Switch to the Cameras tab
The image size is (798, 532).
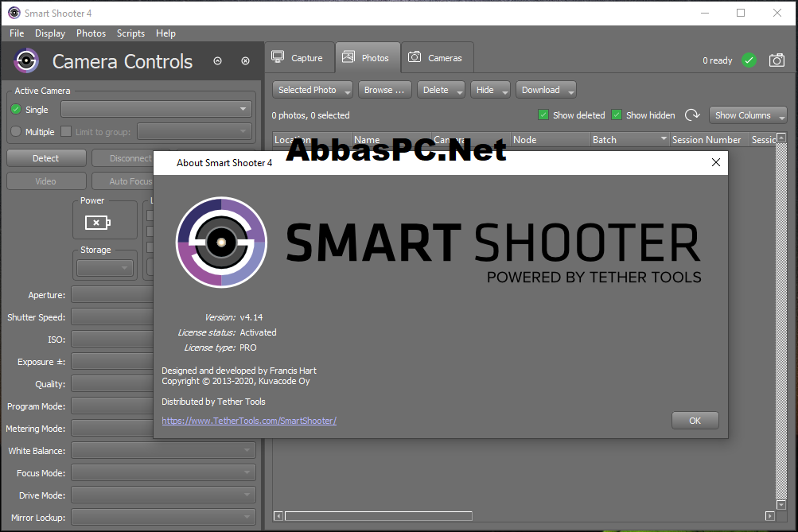pos(437,57)
